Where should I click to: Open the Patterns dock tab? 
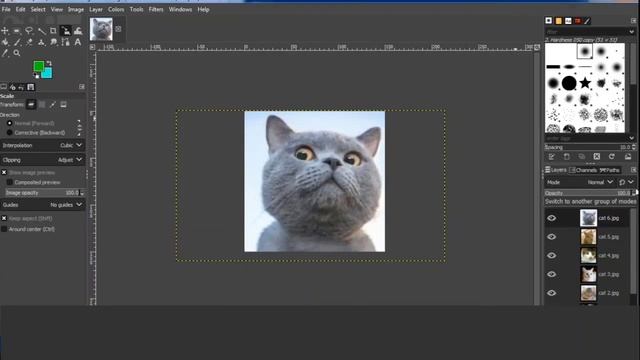point(558,21)
